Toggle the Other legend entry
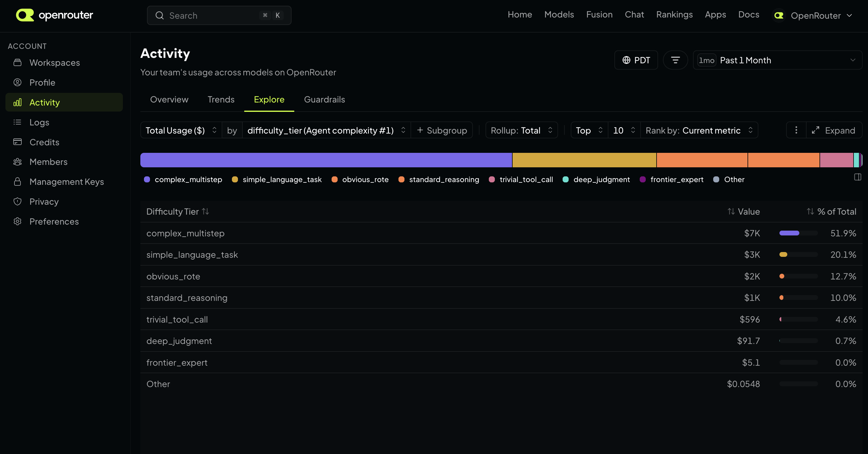 tap(729, 179)
